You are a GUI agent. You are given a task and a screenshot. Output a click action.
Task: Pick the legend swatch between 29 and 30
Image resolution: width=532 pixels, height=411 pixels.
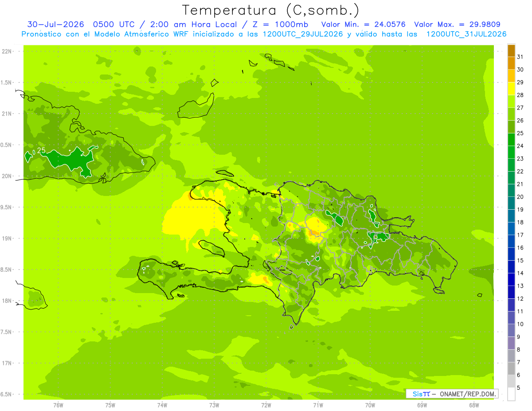(511, 76)
